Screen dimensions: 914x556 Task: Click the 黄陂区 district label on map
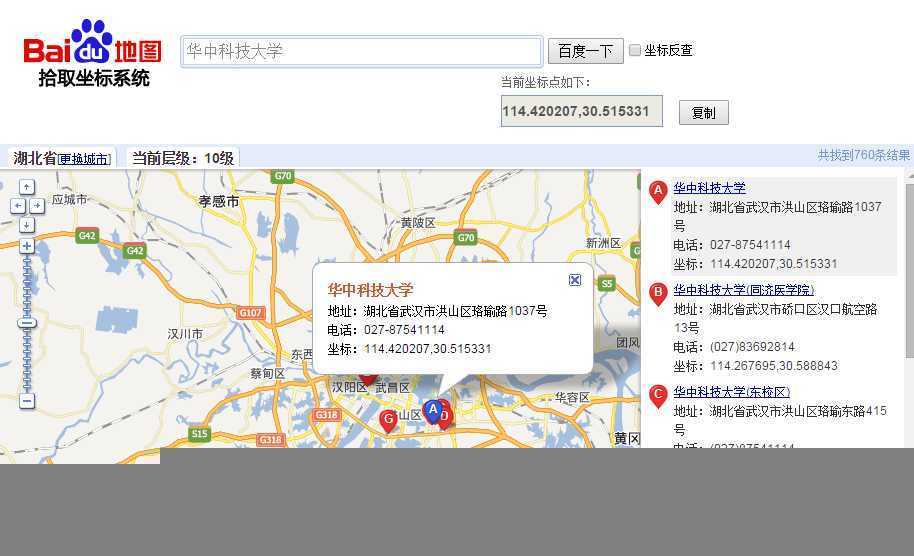pos(418,223)
